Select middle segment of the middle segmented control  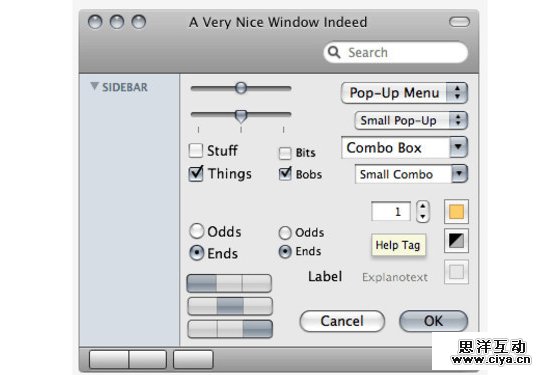[x=230, y=306]
